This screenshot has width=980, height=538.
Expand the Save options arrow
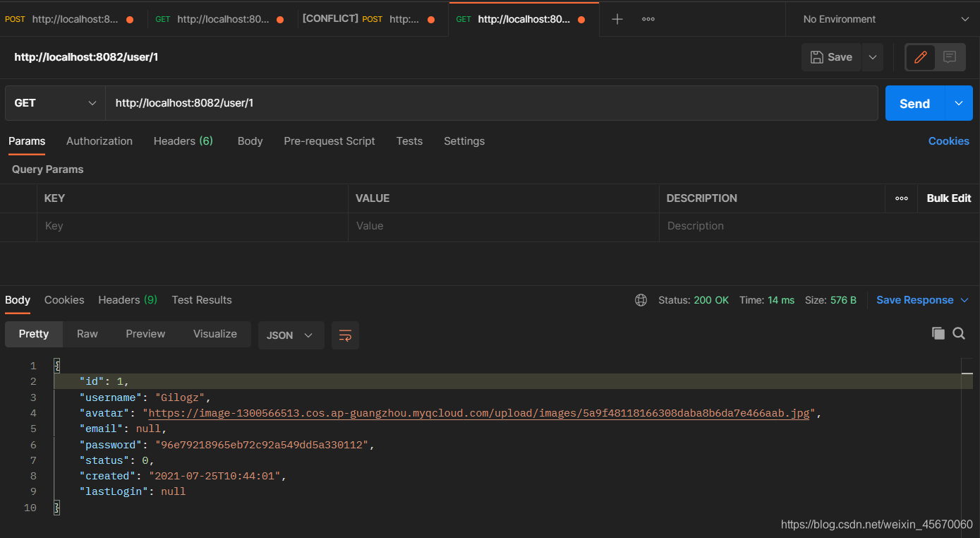coord(873,57)
